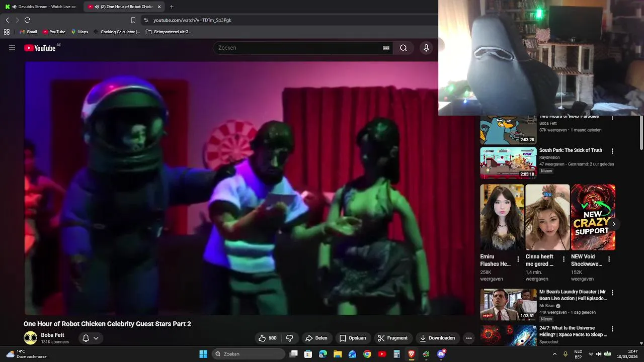Like the video (thumbs up 680)

[268, 338]
